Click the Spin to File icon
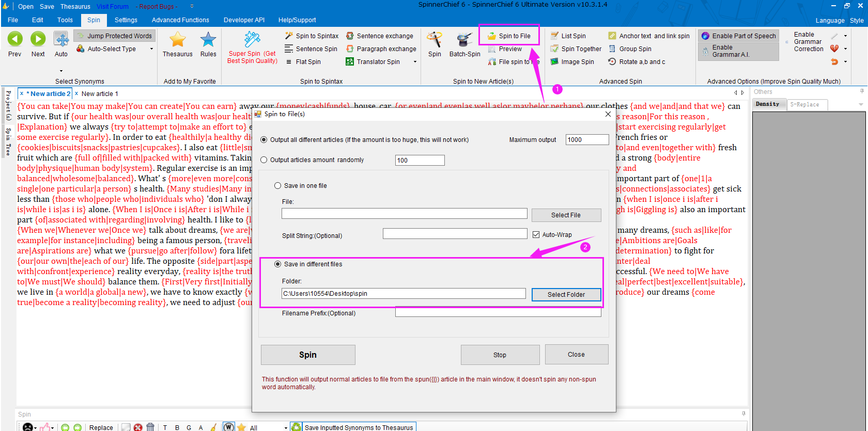868x431 pixels. point(492,36)
